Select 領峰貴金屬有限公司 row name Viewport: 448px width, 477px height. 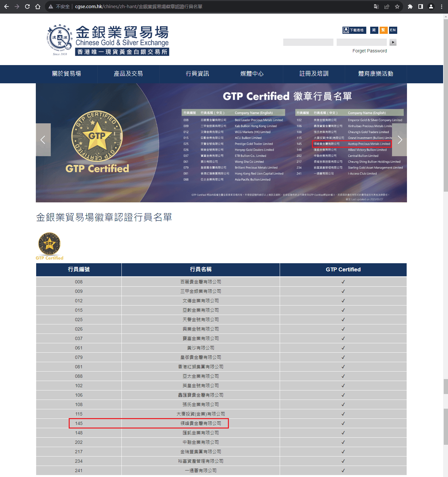pyautogui.click(x=201, y=423)
